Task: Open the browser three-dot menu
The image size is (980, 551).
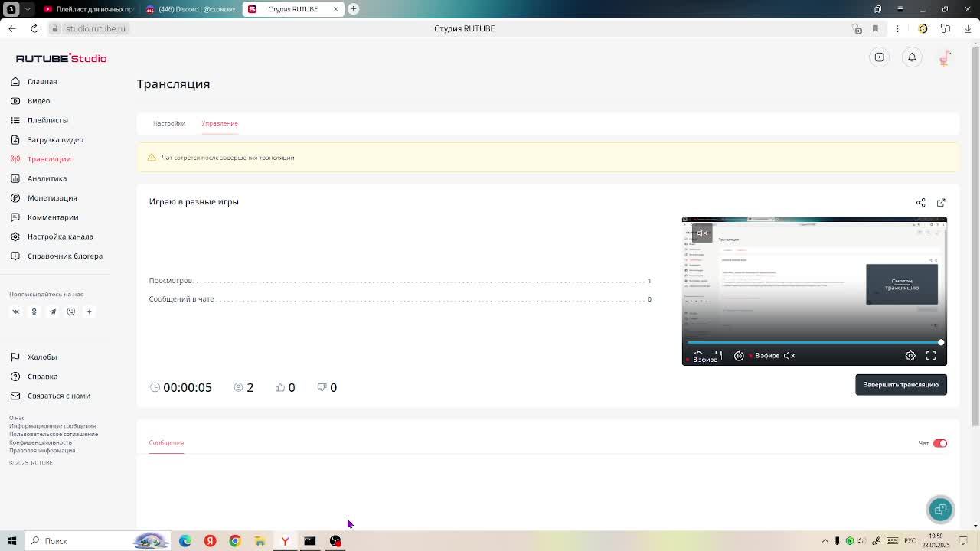Action: pyautogui.click(x=900, y=28)
